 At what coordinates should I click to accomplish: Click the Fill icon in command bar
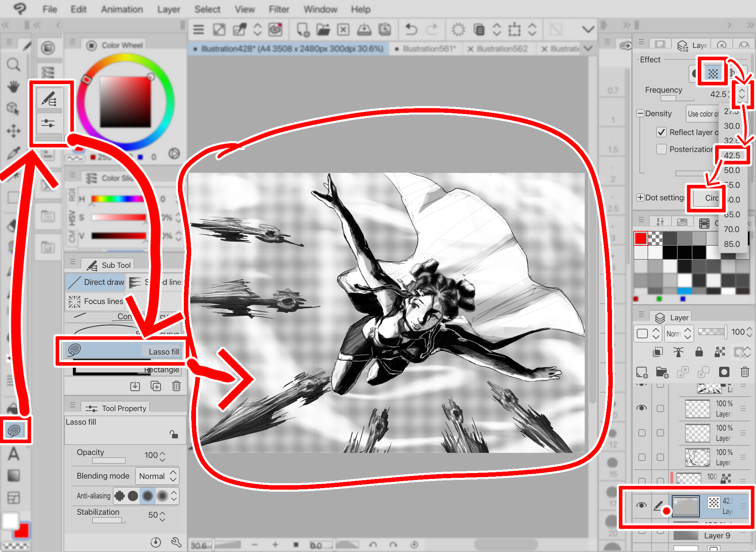[x=479, y=29]
